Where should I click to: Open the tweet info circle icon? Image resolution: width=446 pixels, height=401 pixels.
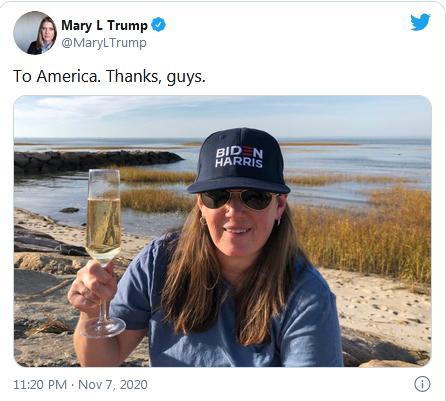click(422, 384)
